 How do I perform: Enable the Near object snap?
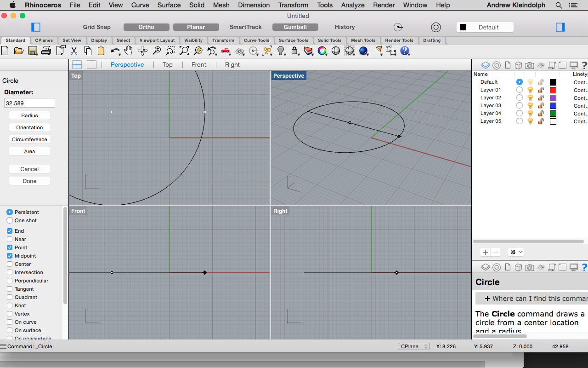[x=10, y=239]
